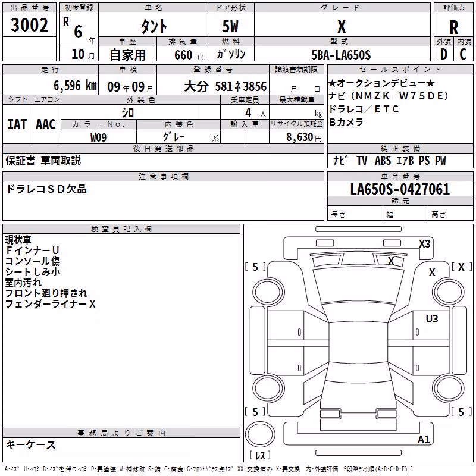Click inspector note コンソール傷

(33, 261)
